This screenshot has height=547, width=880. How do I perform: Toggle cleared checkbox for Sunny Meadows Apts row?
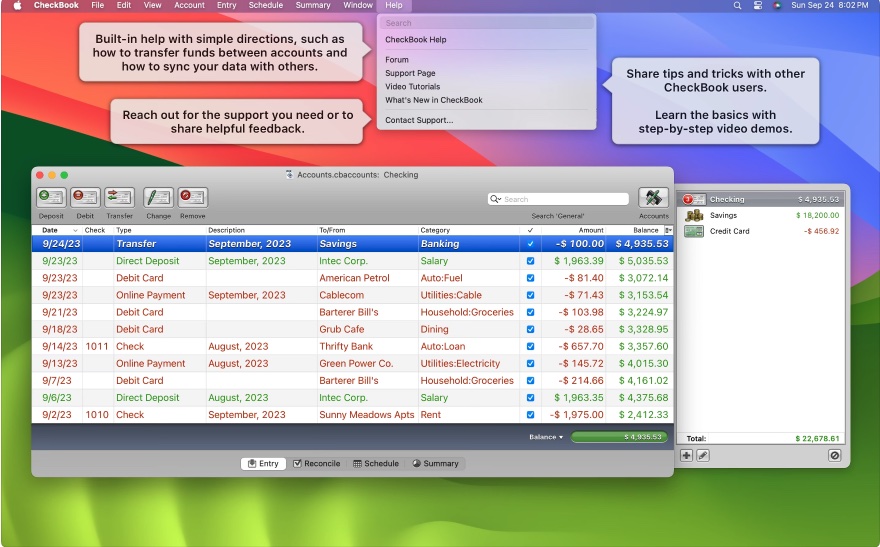pos(530,415)
